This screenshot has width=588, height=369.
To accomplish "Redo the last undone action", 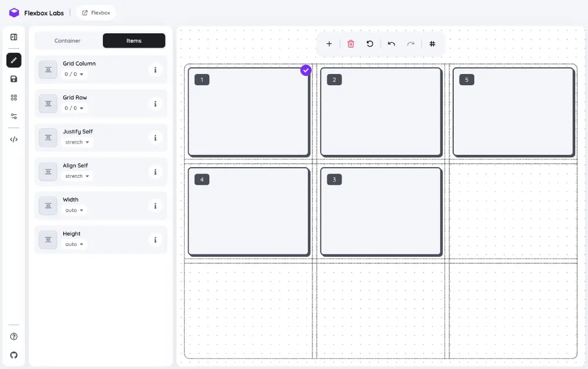I will click(411, 44).
